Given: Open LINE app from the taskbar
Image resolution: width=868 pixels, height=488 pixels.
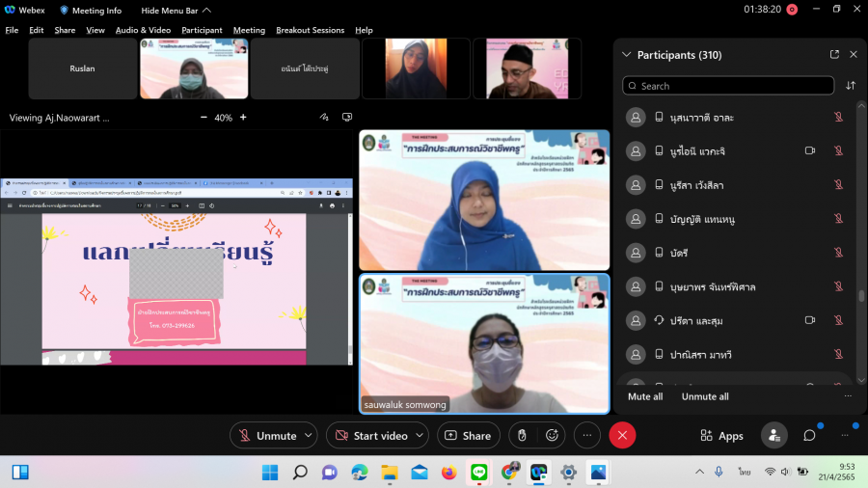Looking at the screenshot, I should 477,473.
